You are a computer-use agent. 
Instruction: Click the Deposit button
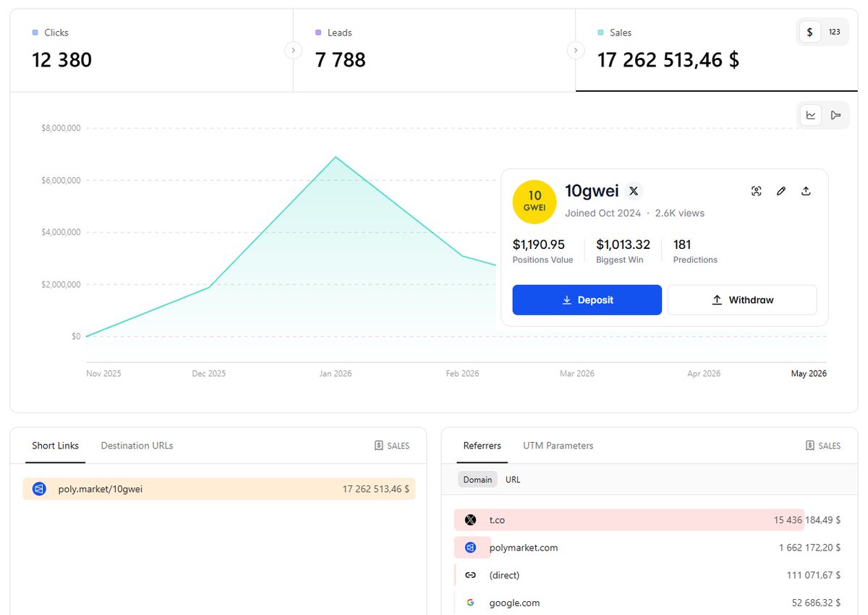pos(587,300)
